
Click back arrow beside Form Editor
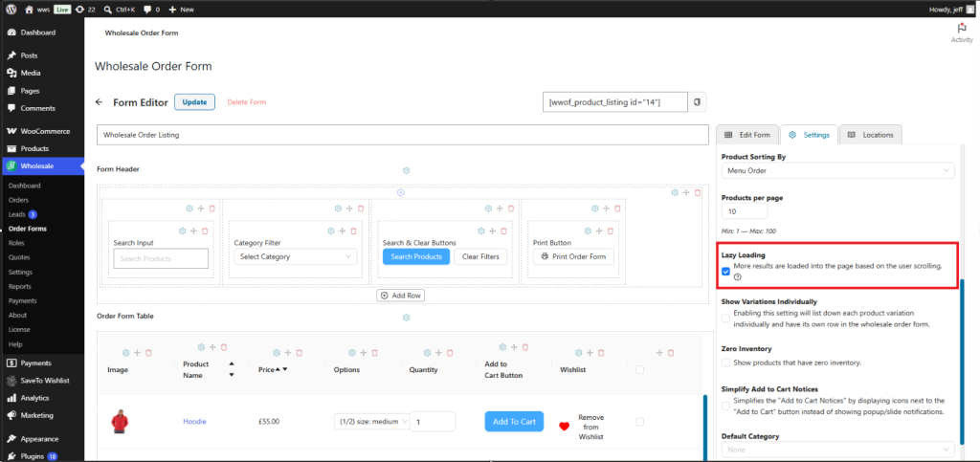coord(99,102)
